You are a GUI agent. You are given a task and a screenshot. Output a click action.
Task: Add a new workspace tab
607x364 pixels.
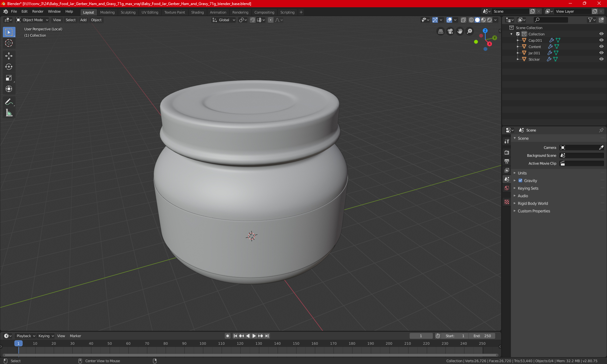tap(301, 12)
